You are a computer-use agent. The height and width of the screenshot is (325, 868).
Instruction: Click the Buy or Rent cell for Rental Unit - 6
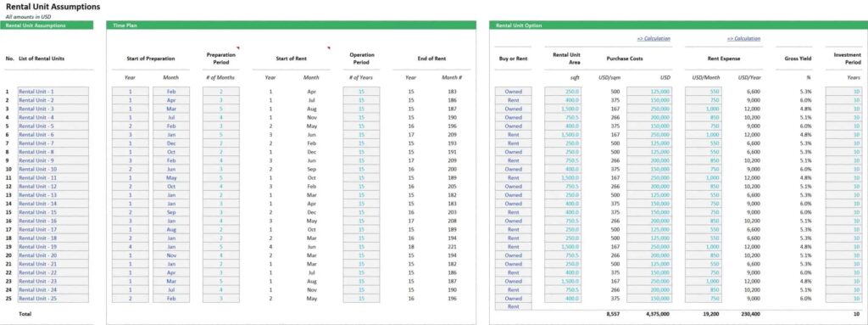point(513,135)
